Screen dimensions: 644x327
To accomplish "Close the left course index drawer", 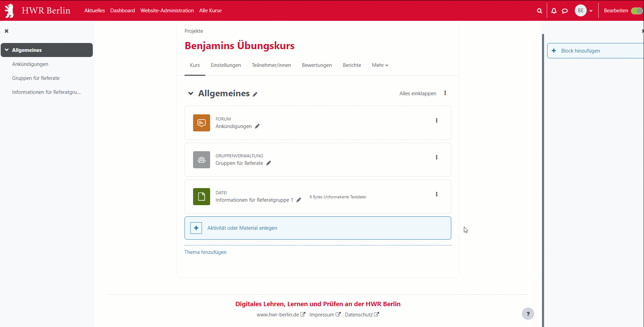I will (x=6, y=31).
